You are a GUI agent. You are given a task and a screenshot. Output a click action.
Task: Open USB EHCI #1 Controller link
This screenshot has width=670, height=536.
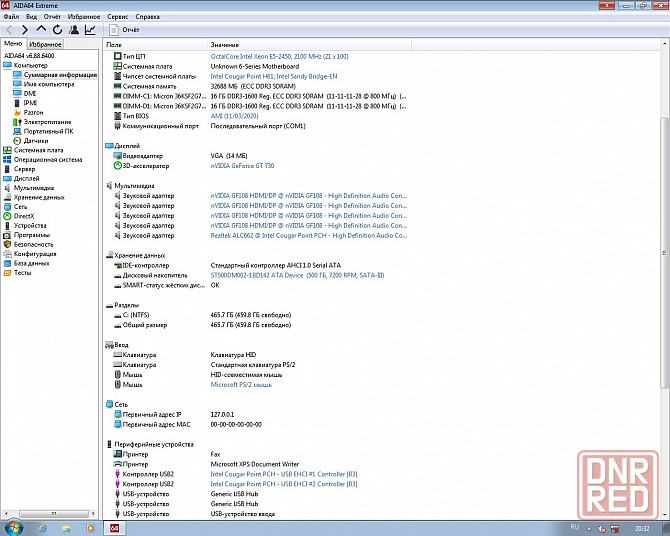(x=284, y=474)
